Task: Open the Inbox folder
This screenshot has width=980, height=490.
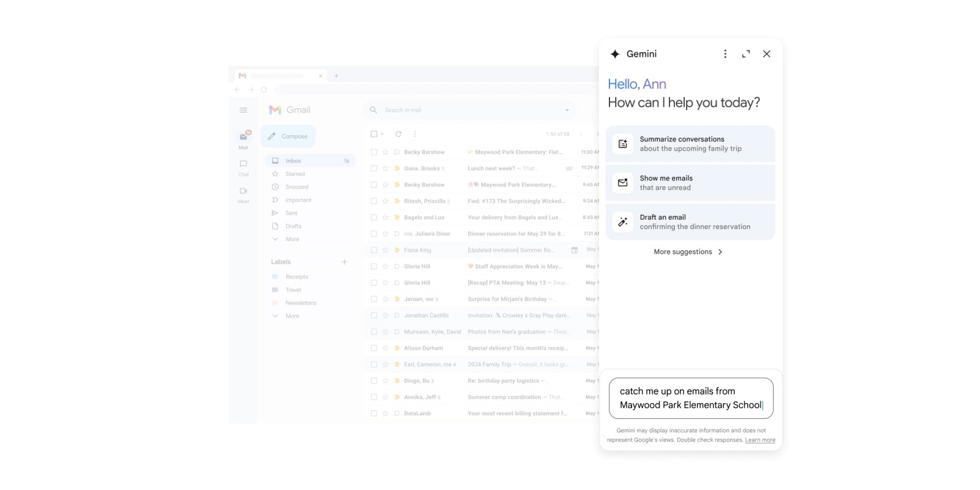Action: pyautogui.click(x=293, y=161)
